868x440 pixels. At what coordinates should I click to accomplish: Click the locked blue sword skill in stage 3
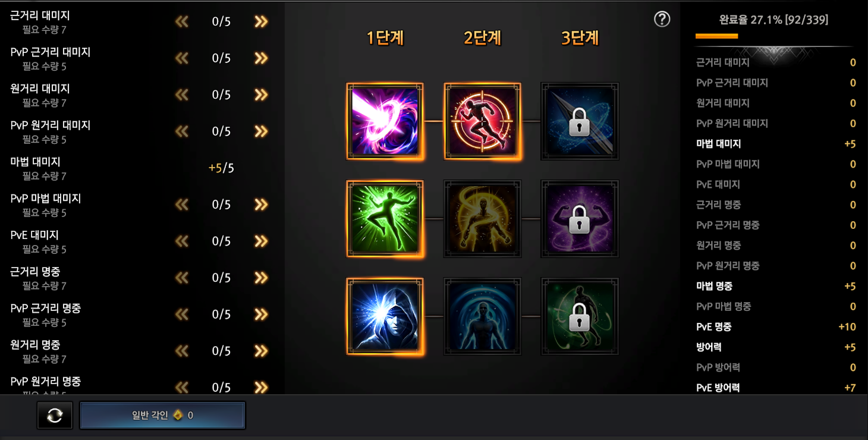click(x=580, y=121)
